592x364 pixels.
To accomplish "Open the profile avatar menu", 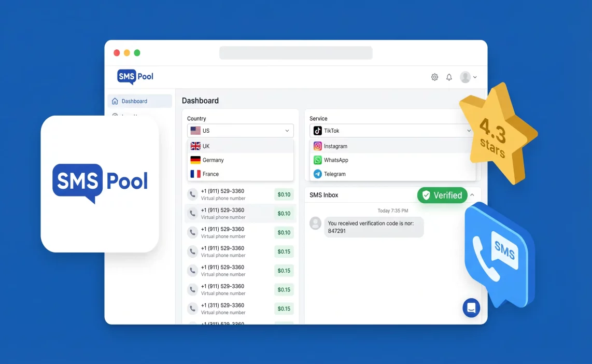I will pos(467,77).
